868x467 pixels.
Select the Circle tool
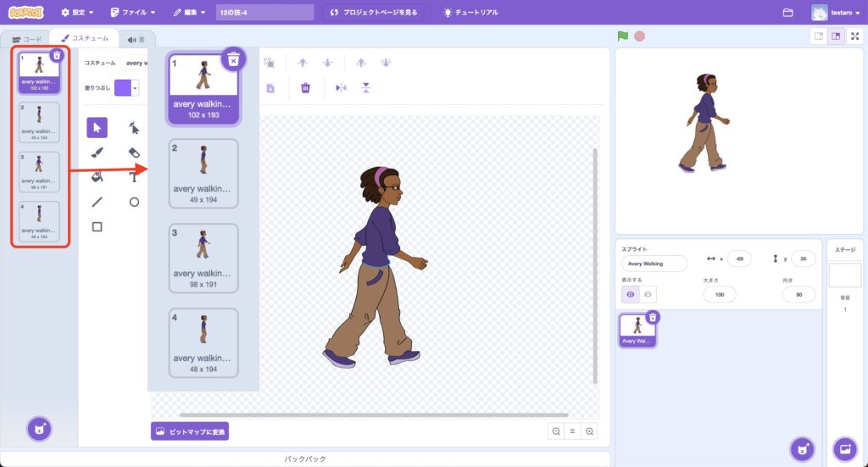click(134, 202)
